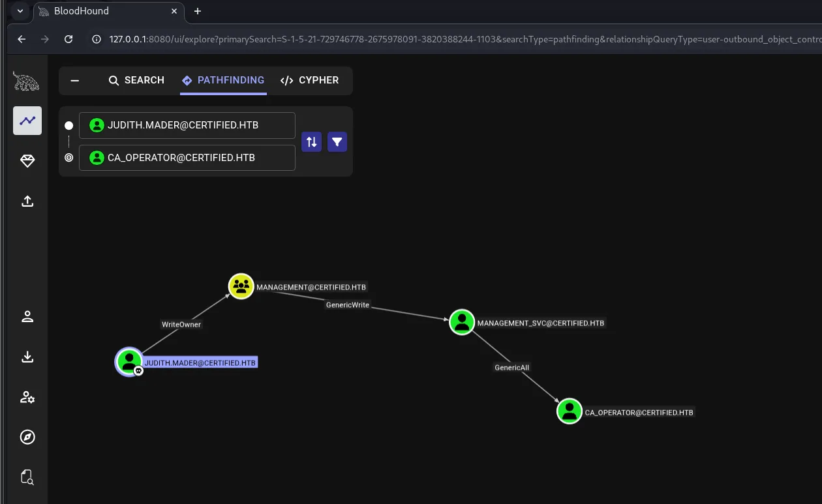Select the MANAGEMENT group node
The width and height of the screenshot is (822, 504).
241,286
